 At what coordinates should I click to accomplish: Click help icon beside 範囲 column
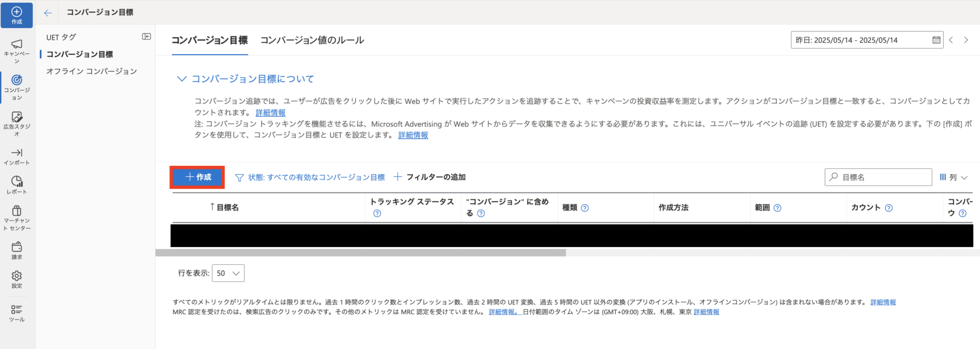[777, 208]
